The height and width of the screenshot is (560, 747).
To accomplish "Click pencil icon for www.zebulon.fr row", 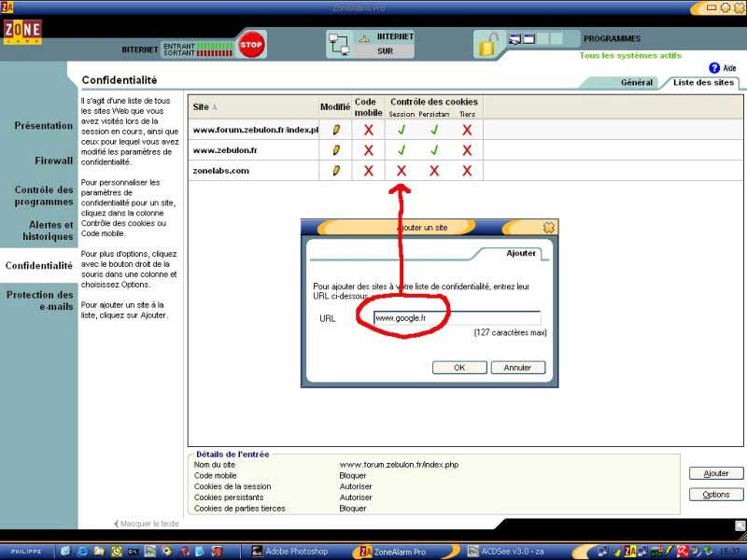I will coord(336,150).
